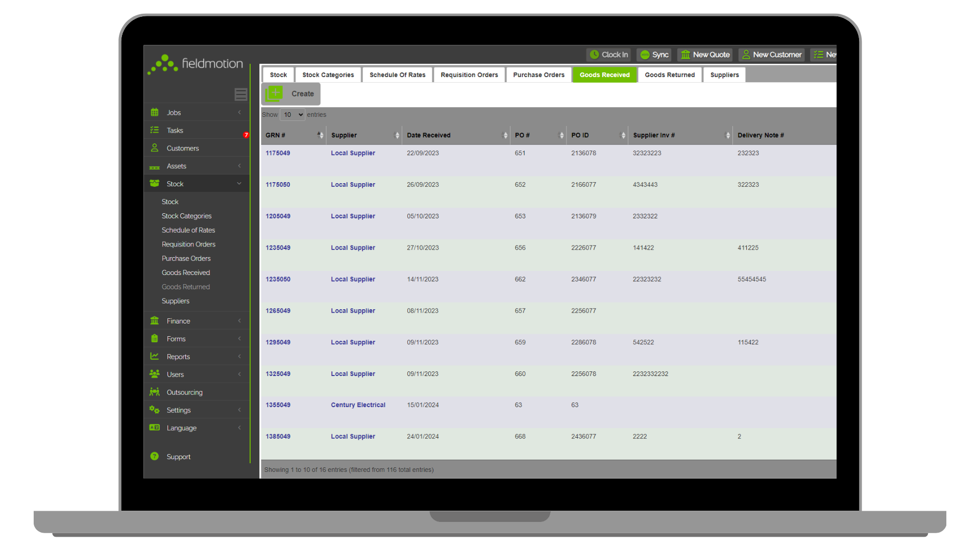The height and width of the screenshot is (551, 980).
Task: Open the Reports chart icon
Action: [155, 356]
